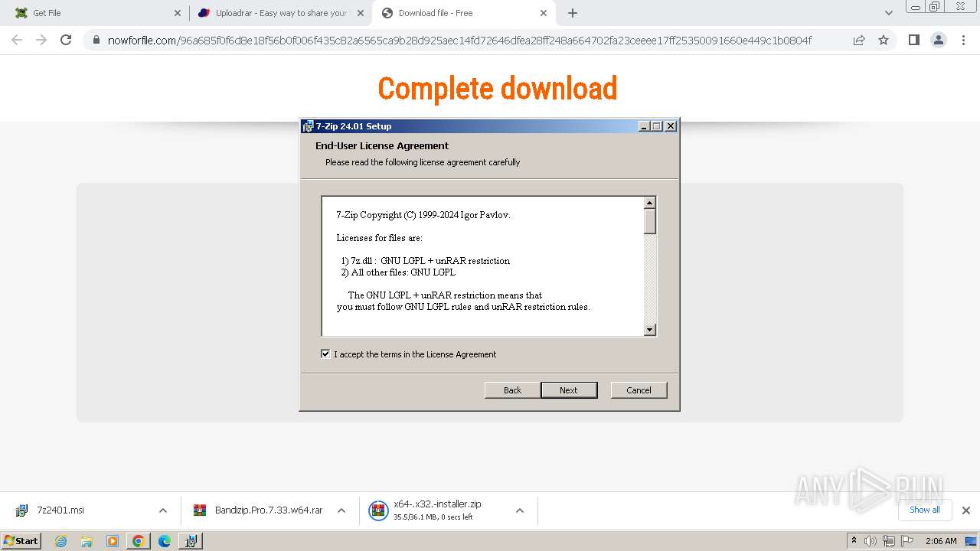Screen dimensions: 980x551
Task: Click x64-.x32.-installer.zip download item
Action: click(x=437, y=510)
